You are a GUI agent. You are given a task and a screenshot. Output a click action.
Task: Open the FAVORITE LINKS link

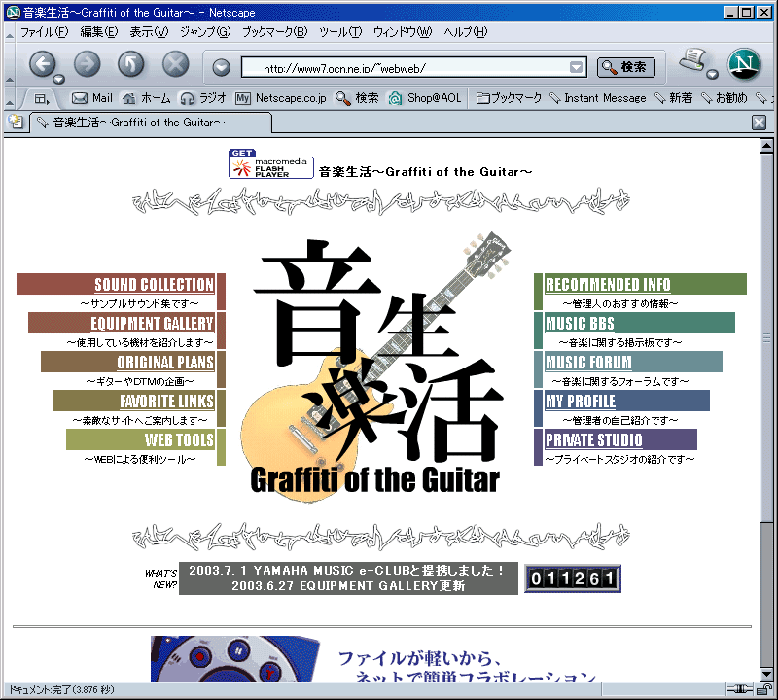(x=166, y=401)
